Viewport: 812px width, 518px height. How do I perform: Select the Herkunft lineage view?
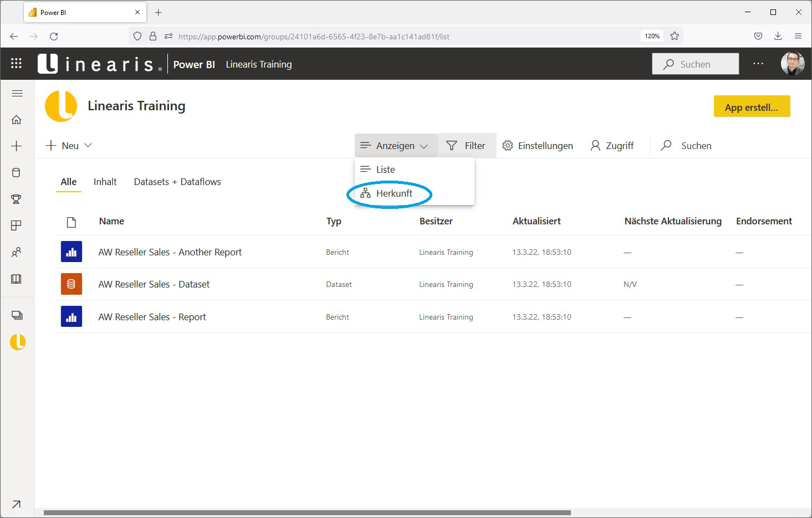coord(394,193)
